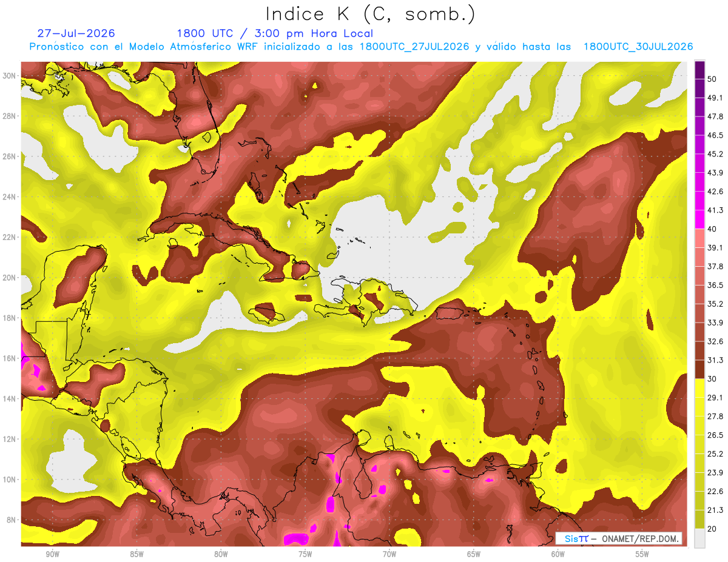Click the 10N latitude axis label
The image size is (728, 562).
pyautogui.click(x=10, y=480)
